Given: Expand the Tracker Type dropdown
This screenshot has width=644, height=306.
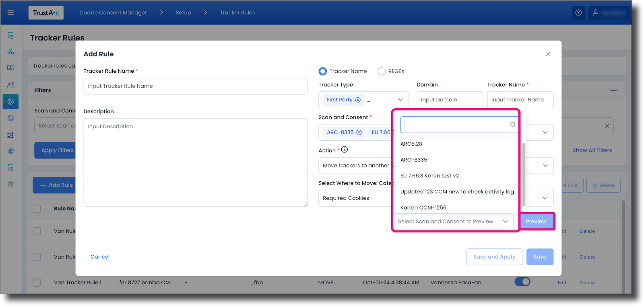Looking at the screenshot, I should [400, 100].
